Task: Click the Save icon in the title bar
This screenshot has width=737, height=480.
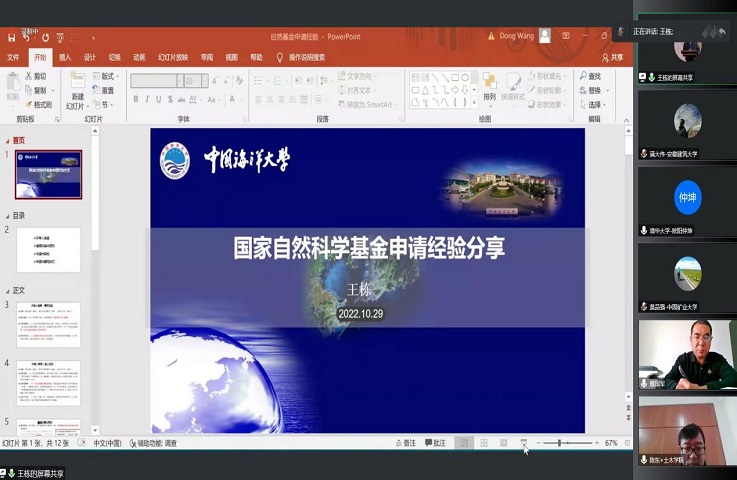Action: 11,37
